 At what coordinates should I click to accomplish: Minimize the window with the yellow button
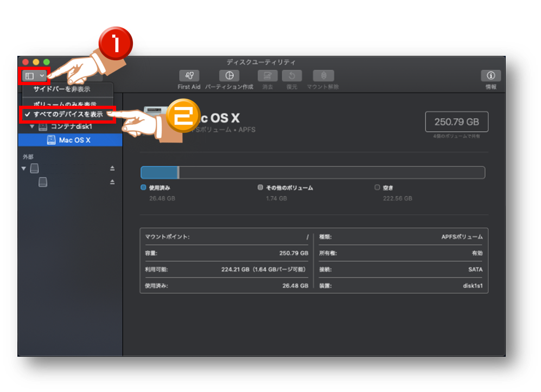36,62
